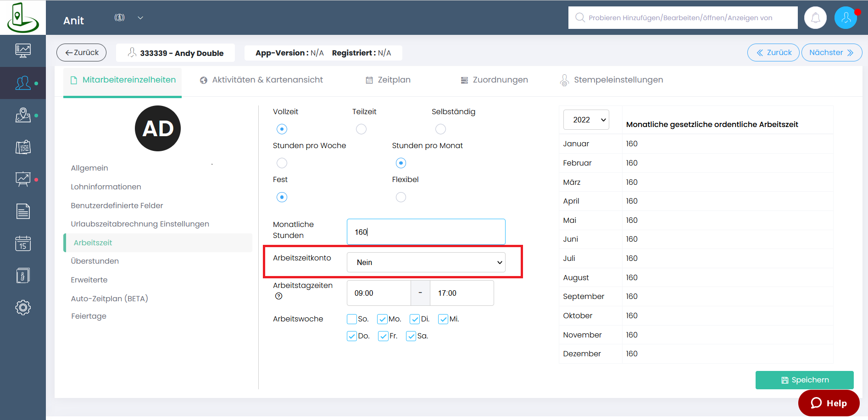Click the notification bell icon
This screenshot has width=868, height=420.
(x=815, y=18)
